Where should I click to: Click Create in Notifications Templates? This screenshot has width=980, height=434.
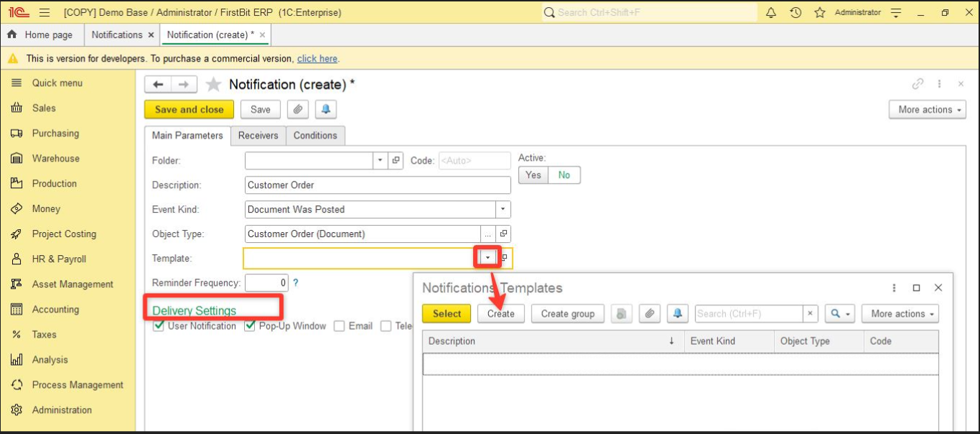pyautogui.click(x=501, y=313)
